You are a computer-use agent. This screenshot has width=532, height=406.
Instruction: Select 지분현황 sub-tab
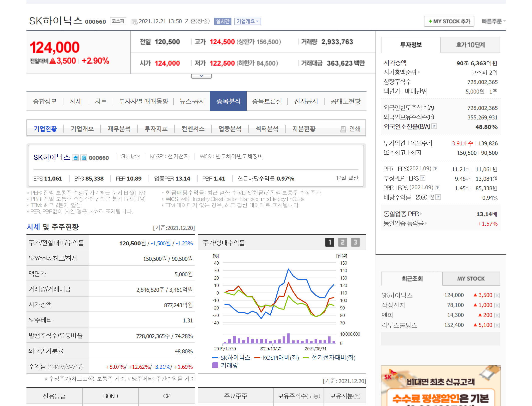point(304,129)
